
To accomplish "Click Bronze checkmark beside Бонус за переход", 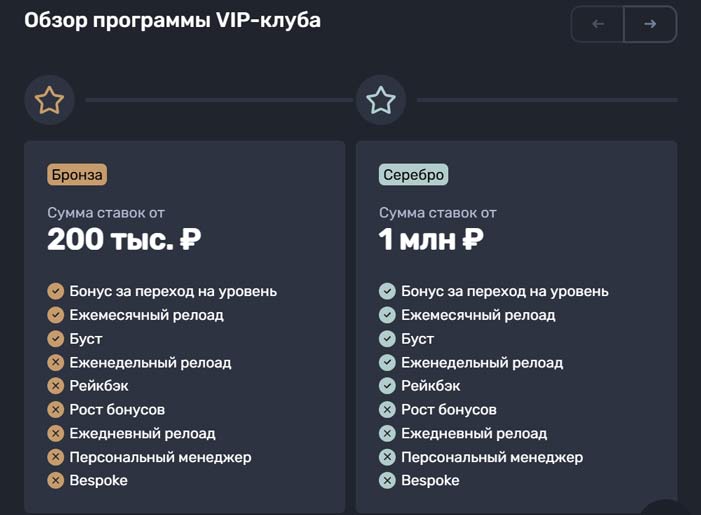I will pyautogui.click(x=56, y=291).
